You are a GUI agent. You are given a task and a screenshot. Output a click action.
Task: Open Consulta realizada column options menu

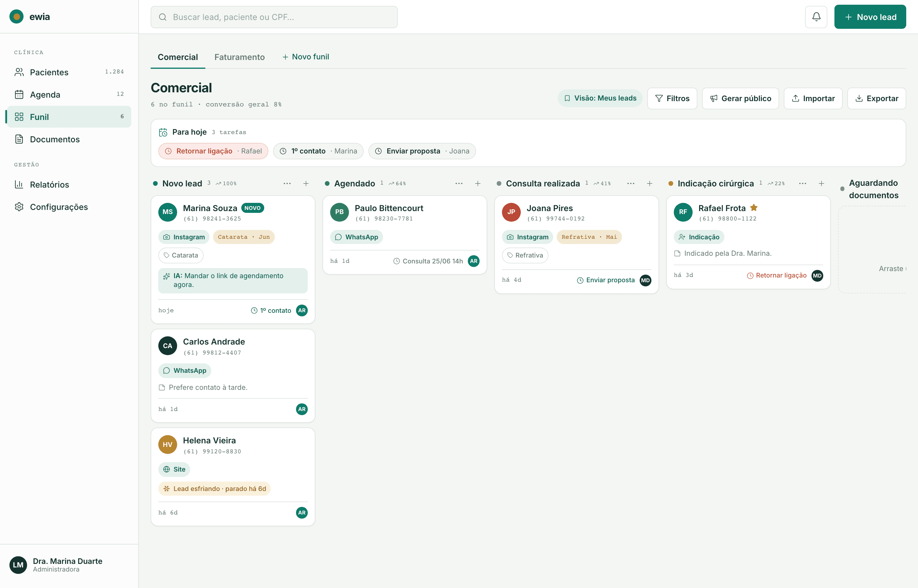(x=631, y=184)
